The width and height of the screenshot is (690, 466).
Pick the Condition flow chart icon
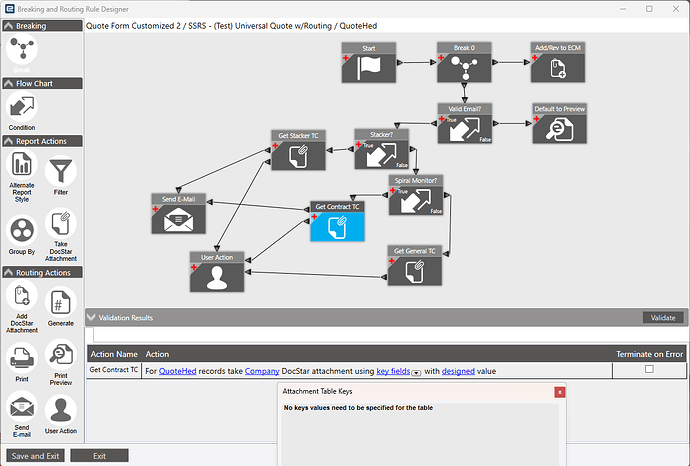(22, 107)
